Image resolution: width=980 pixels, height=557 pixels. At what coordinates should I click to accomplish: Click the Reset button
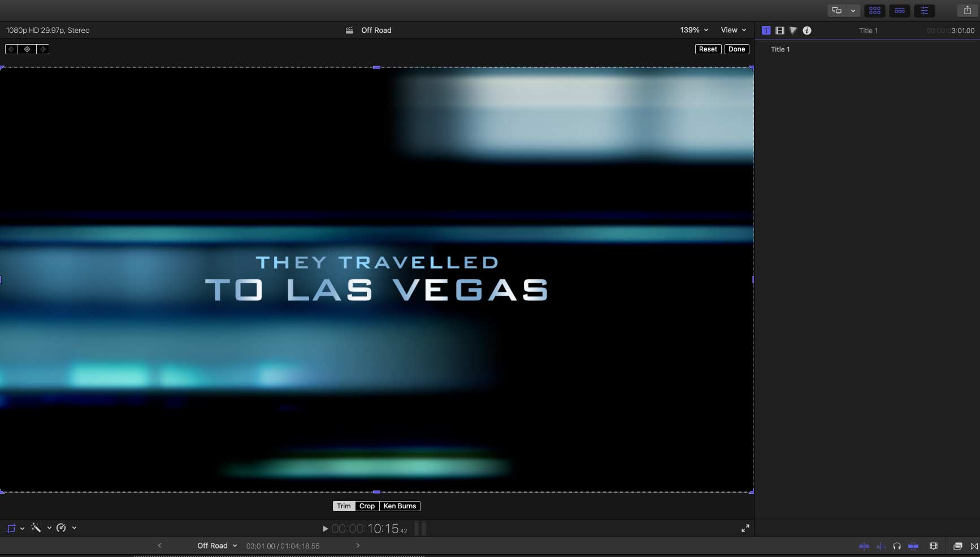click(708, 49)
